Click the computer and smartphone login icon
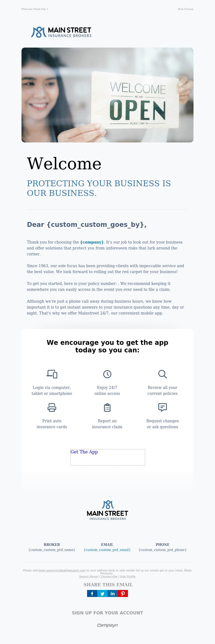Image resolution: width=215 pixels, height=644 pixels. pyautogui.click(x=52, y=374)
